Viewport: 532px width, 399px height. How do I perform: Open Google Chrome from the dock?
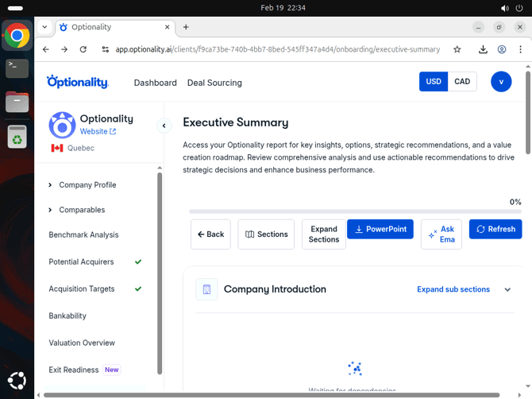(17, 35)
